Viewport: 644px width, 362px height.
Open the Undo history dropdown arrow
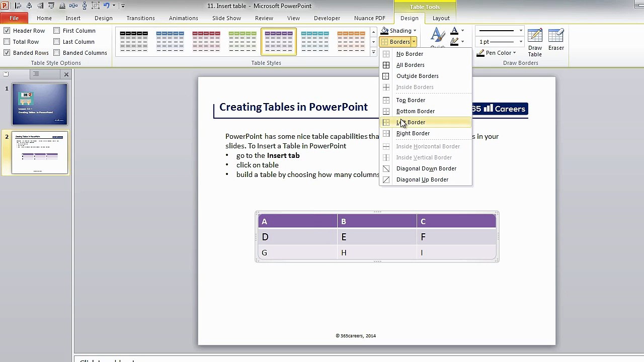[114, 6]
